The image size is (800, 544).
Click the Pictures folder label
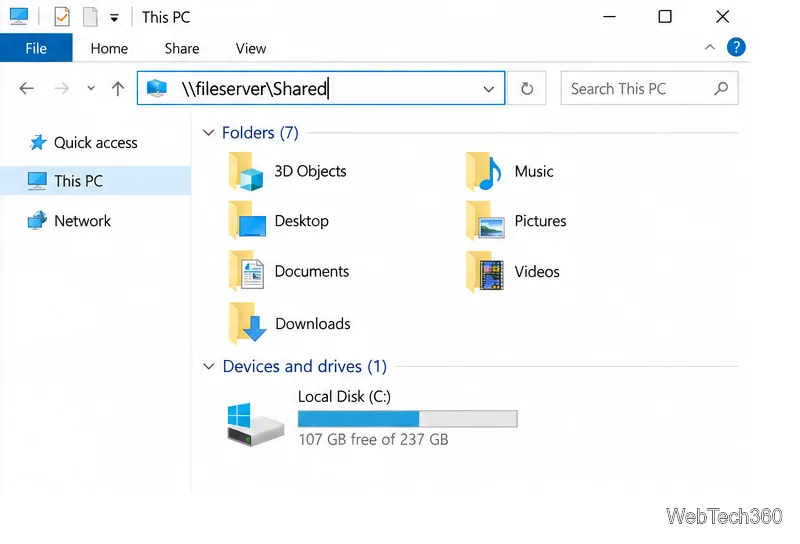click(x=540, y=221)
